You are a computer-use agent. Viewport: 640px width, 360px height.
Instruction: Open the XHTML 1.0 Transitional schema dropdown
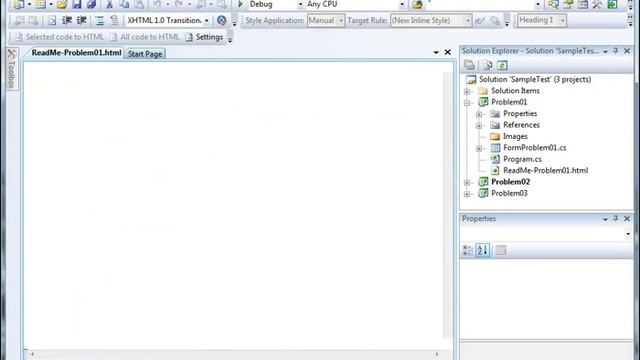(x=207, y=20)
